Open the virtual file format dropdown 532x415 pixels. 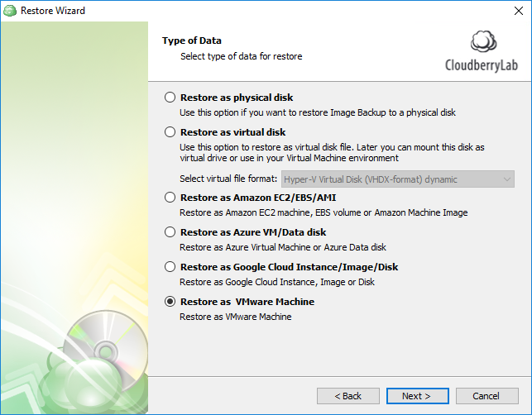(x=398, y=179)
